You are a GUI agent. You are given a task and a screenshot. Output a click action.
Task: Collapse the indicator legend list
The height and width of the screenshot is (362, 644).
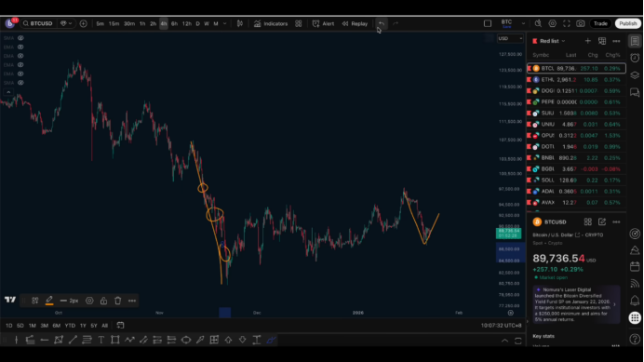[x=8, y=92]
